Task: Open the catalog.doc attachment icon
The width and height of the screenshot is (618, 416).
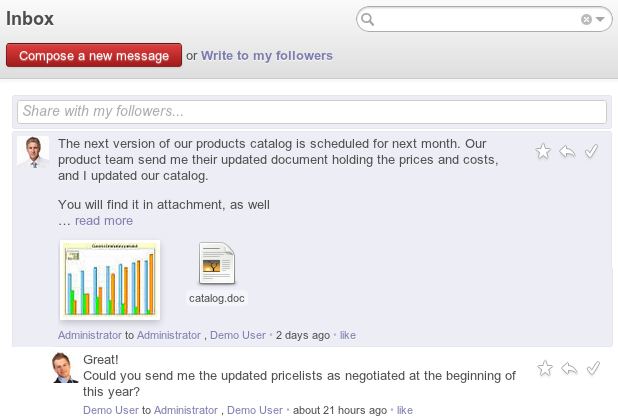Action: (x=217, y=263)
